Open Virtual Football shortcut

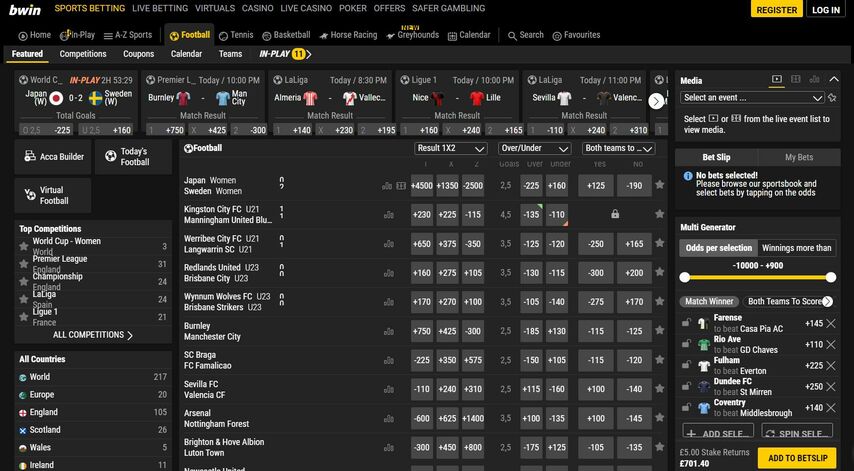click(53, 195)
